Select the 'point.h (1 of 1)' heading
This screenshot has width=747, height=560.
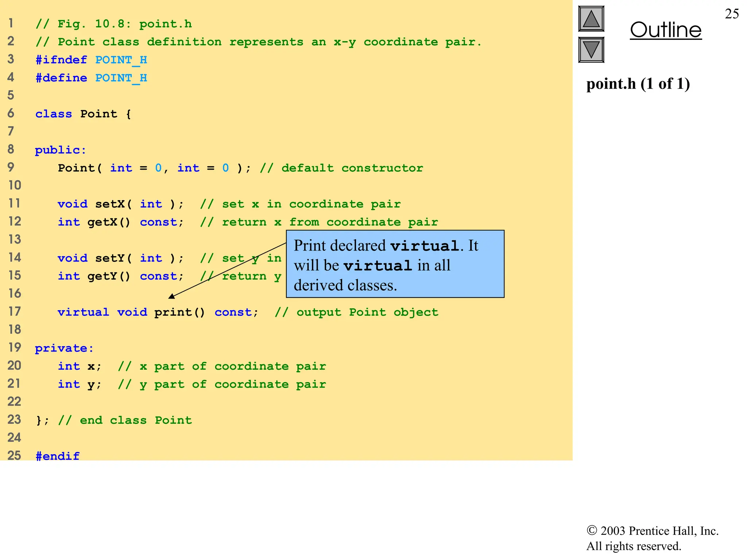coord(638,84)
